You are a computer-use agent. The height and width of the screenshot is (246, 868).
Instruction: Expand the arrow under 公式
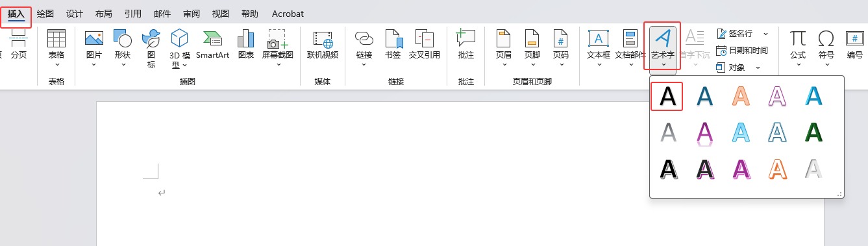(798, 64)
